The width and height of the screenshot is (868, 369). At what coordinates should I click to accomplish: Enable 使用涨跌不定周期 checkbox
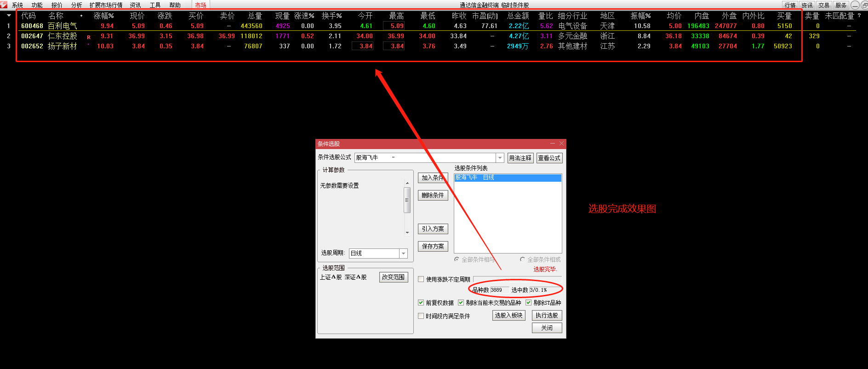click(421, 279)
